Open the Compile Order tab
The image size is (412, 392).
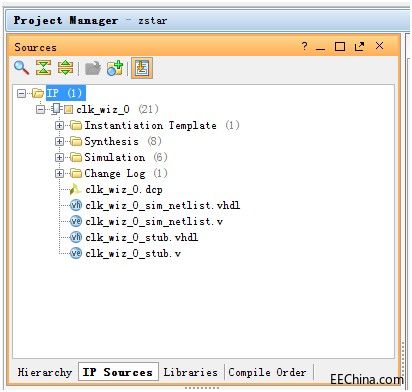coord(267,372)
